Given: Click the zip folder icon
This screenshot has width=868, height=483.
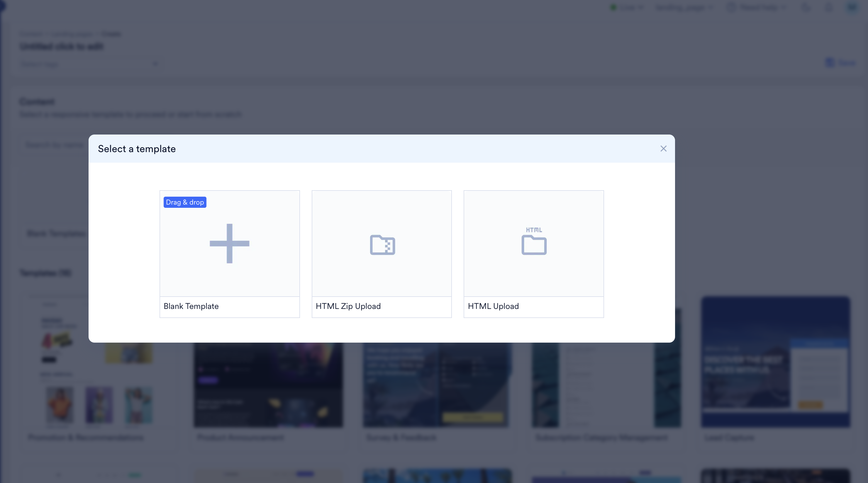Looking at the screenshot, I should [382, 244].
